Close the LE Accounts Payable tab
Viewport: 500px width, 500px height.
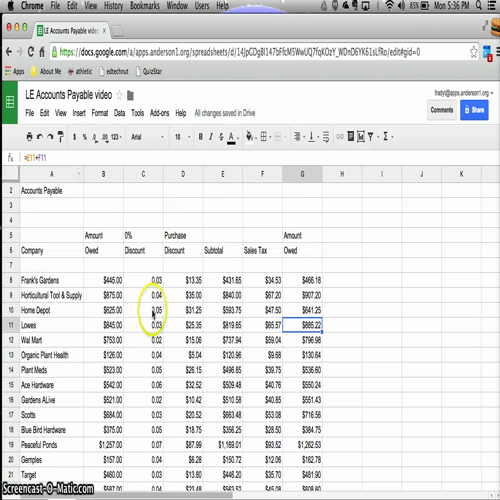(104, 31)
